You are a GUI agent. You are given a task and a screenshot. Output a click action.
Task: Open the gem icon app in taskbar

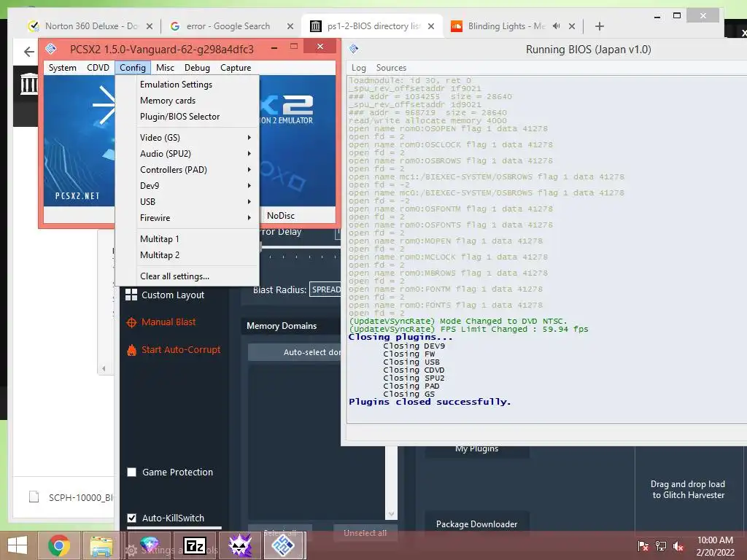(150, 544)
